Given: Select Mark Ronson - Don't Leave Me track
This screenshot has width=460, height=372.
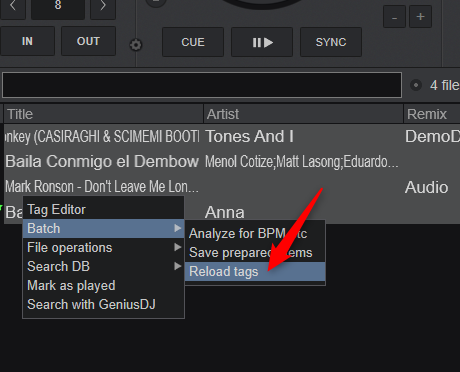Looking at the screenshot, I should point(232,187).
